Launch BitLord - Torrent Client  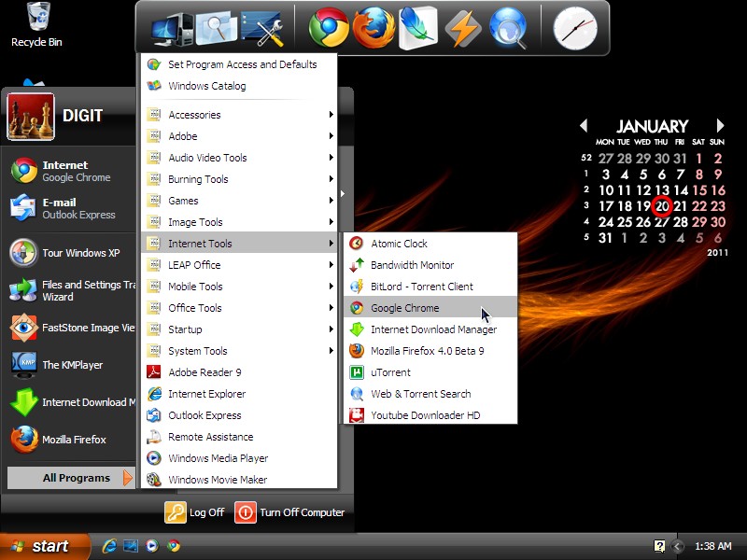(x=430, y=287)
